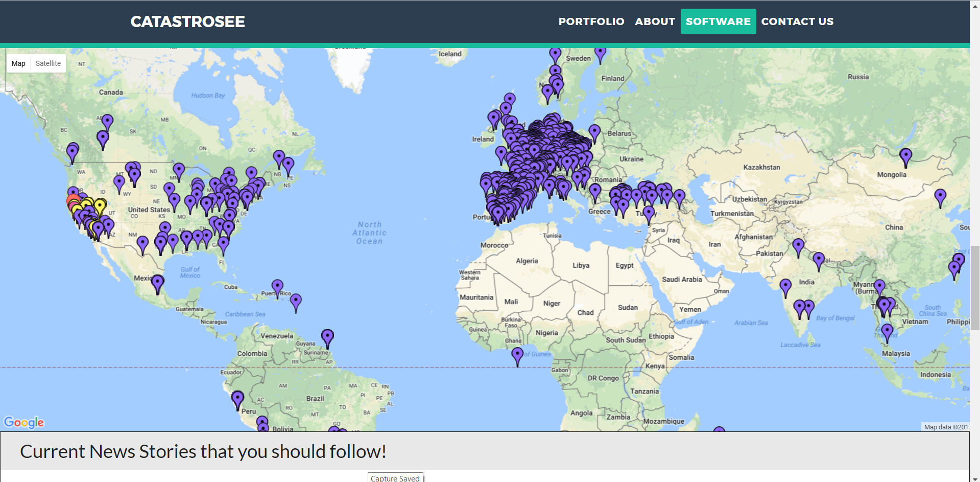Click the marker below the NM label
The width and height of the screenshot is (980, 482).
point(142,245)
